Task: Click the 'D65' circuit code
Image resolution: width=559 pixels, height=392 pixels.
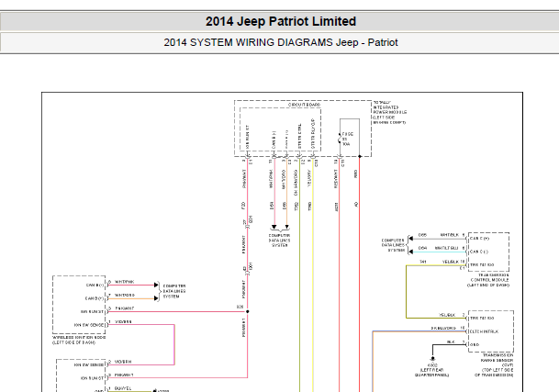Action: [x=422, y=235]
